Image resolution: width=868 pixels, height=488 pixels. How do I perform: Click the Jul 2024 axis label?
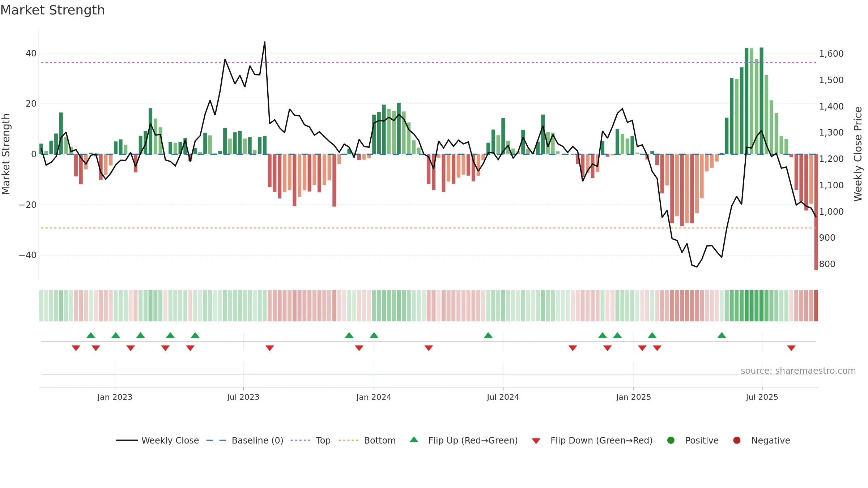[x=503, y=397]
